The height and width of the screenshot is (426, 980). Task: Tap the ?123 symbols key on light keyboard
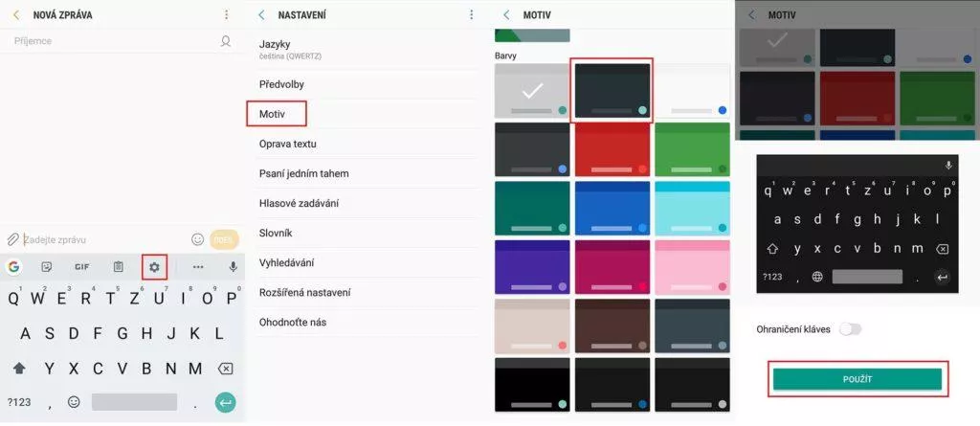coord(19,402)
